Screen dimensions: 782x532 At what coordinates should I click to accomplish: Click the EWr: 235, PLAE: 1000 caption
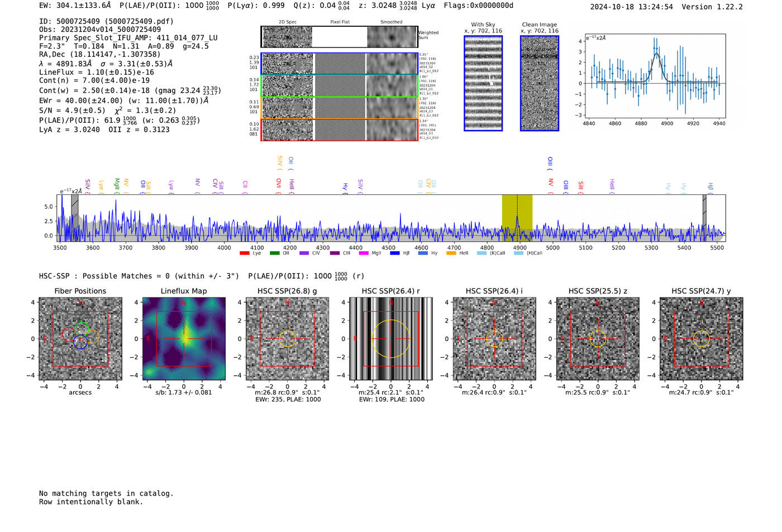[x=288, y=400]
